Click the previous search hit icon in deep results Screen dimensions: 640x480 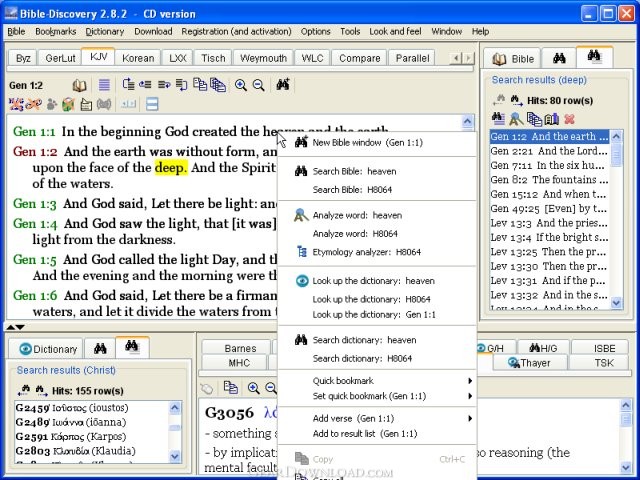coord(499,100)
